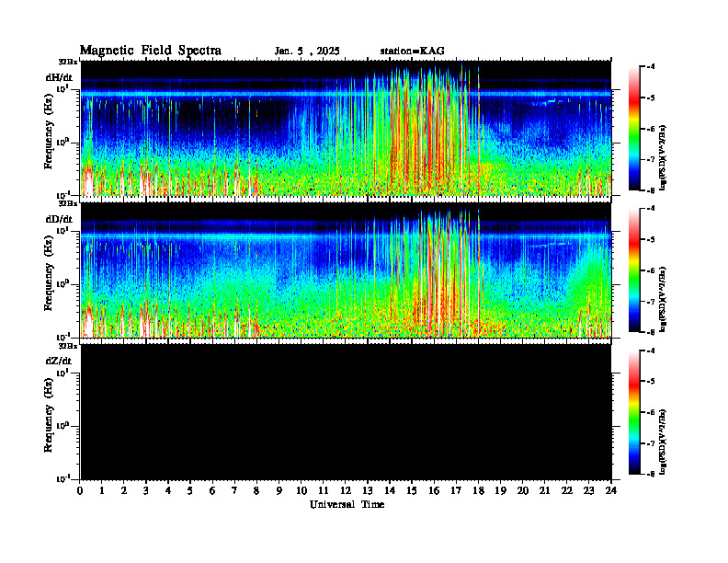Click the 10^1 frequency tick of dH/dt panel

[x=63, y=87]
